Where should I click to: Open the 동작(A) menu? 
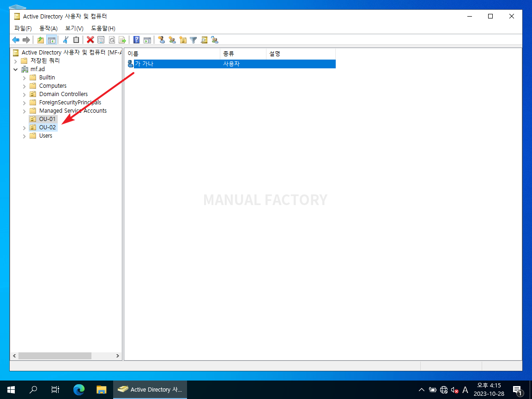(x=48, y=29)
